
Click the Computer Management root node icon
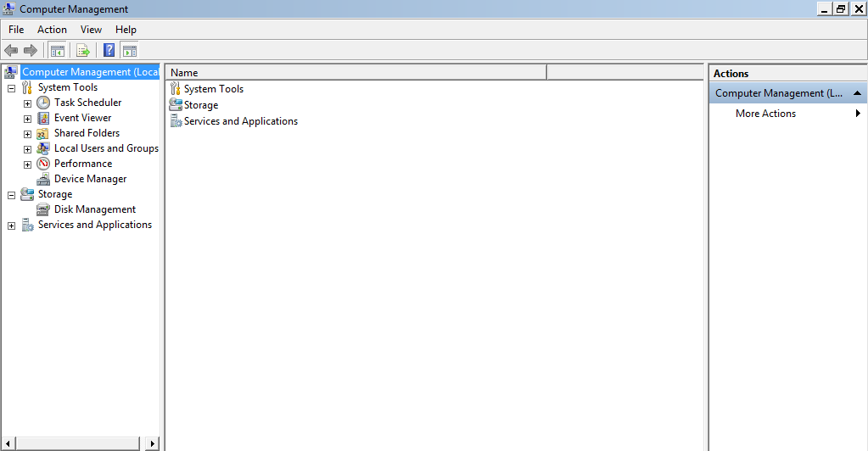point(11,72)
